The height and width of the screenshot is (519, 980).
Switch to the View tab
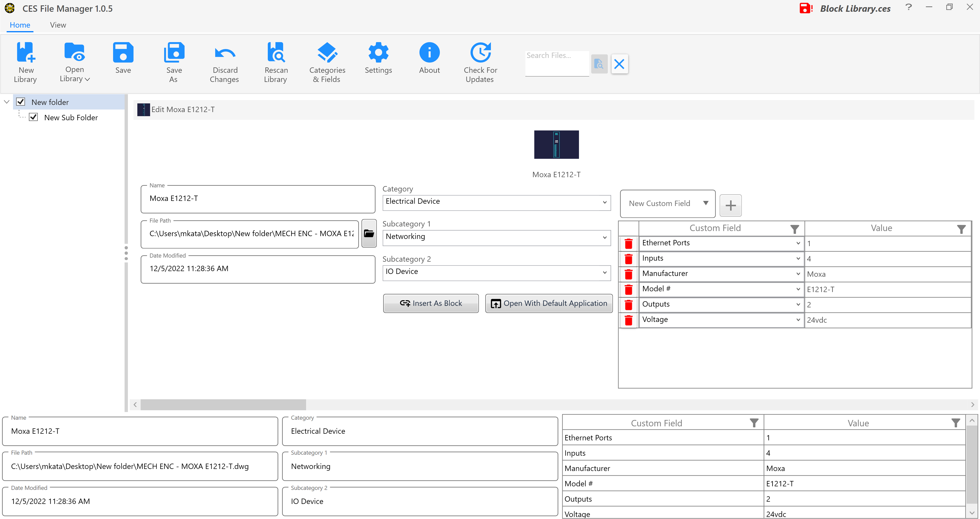tap(58, 25)
